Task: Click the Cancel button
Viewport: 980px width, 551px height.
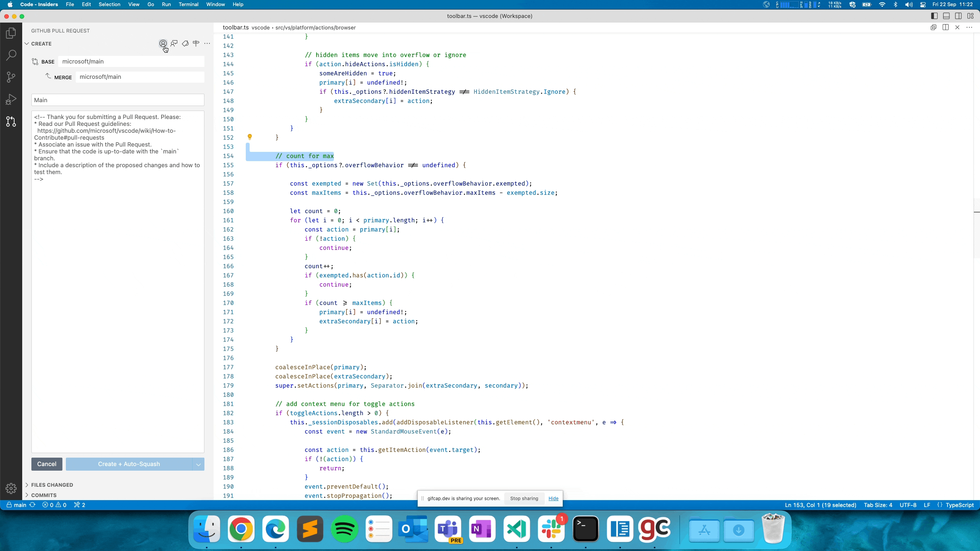Action: (x=47, y=464)
